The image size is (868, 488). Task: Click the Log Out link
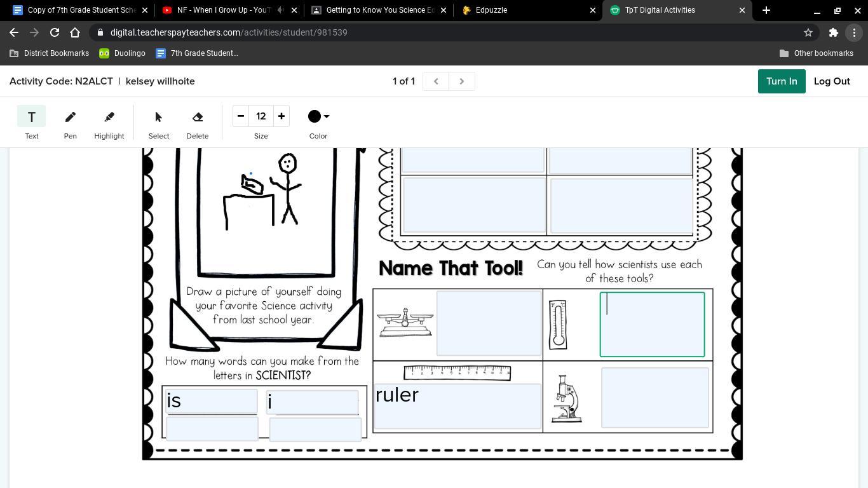pyautogui.click(x=831, y=81)
